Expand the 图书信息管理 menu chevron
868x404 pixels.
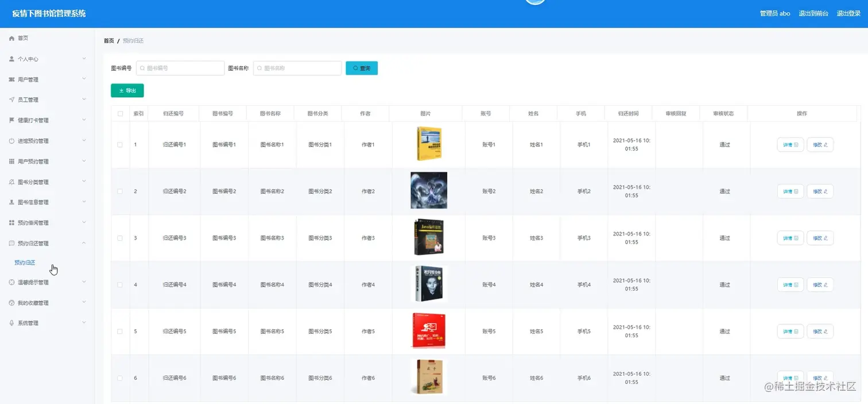pos(84,202)
